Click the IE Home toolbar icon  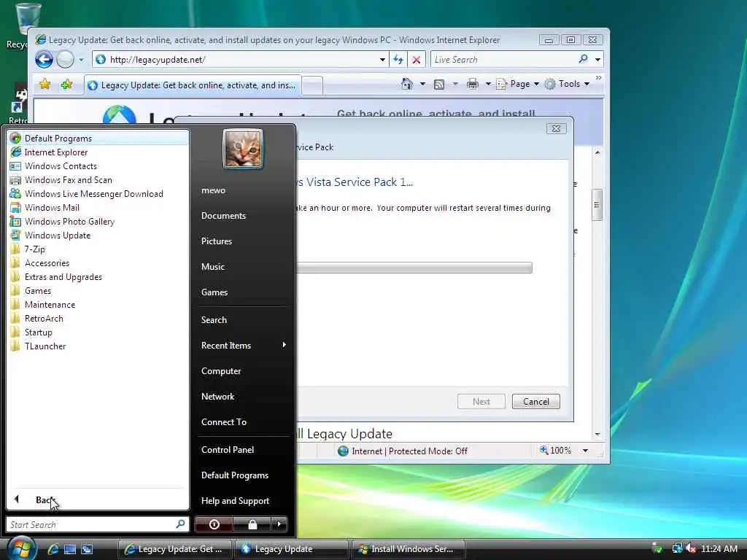pos(407,85)
